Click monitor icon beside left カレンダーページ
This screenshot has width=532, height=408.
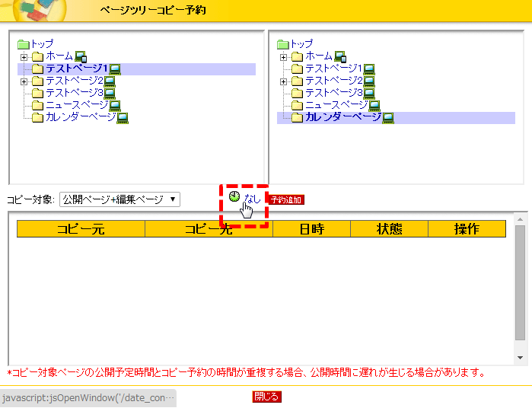[123, 118]
